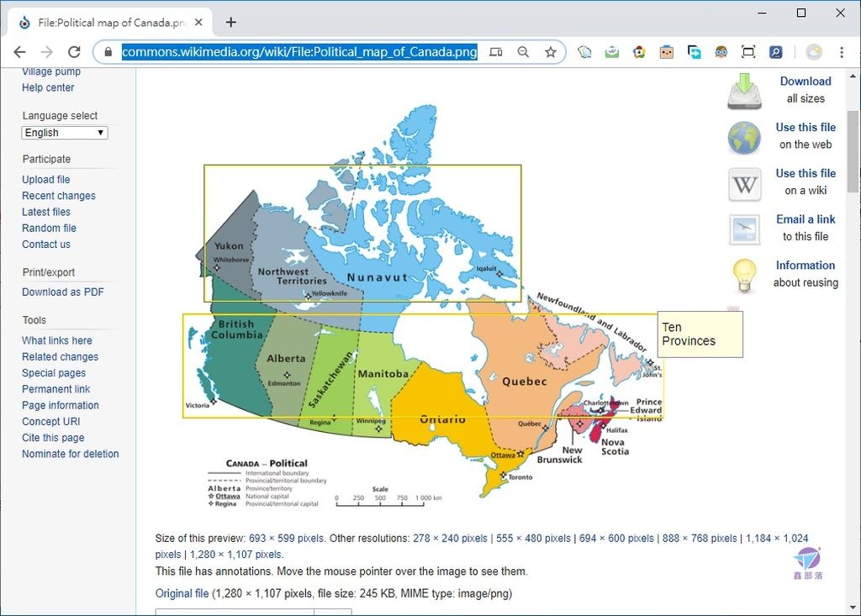This screenshot has height=616, width=861.
Task: Open Recent changes in the sidebar
Action: coord(59,196)
